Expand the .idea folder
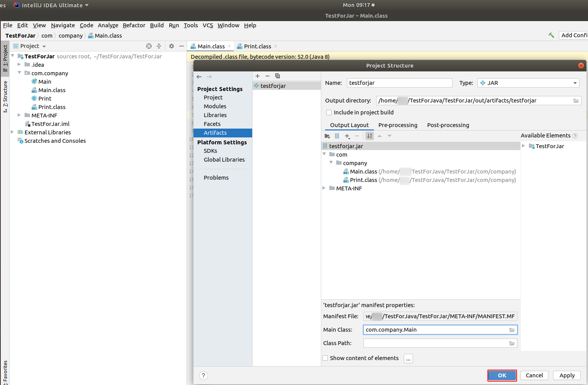This screenshot has height=385, width=588. tap(19, 64)
